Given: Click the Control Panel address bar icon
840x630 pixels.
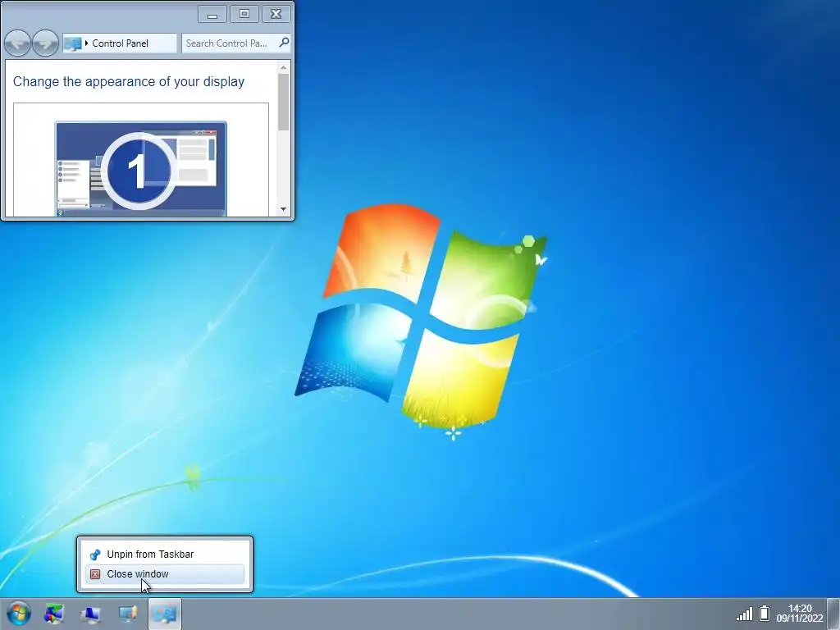Looking at the screenshot, I should click(72, 43).
